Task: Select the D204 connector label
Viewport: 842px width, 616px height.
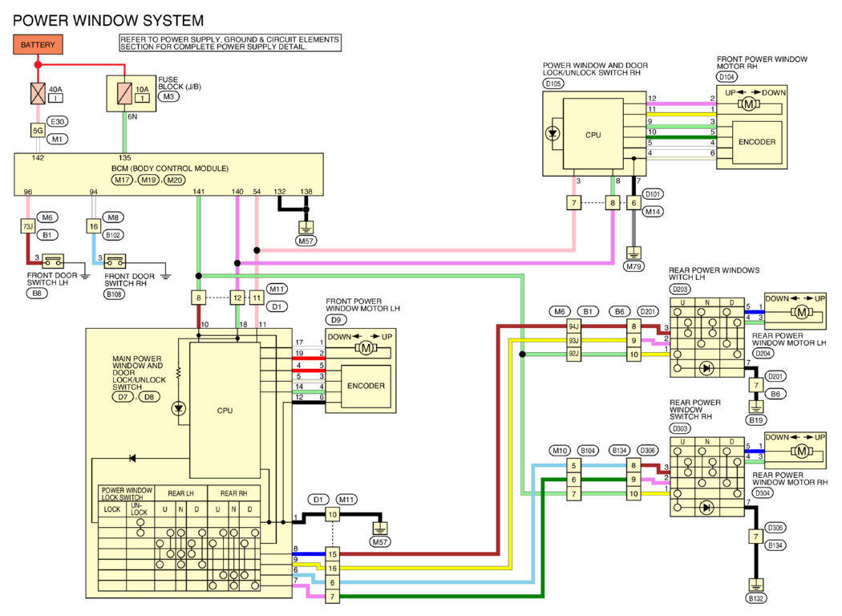Action: coord(763,354)
